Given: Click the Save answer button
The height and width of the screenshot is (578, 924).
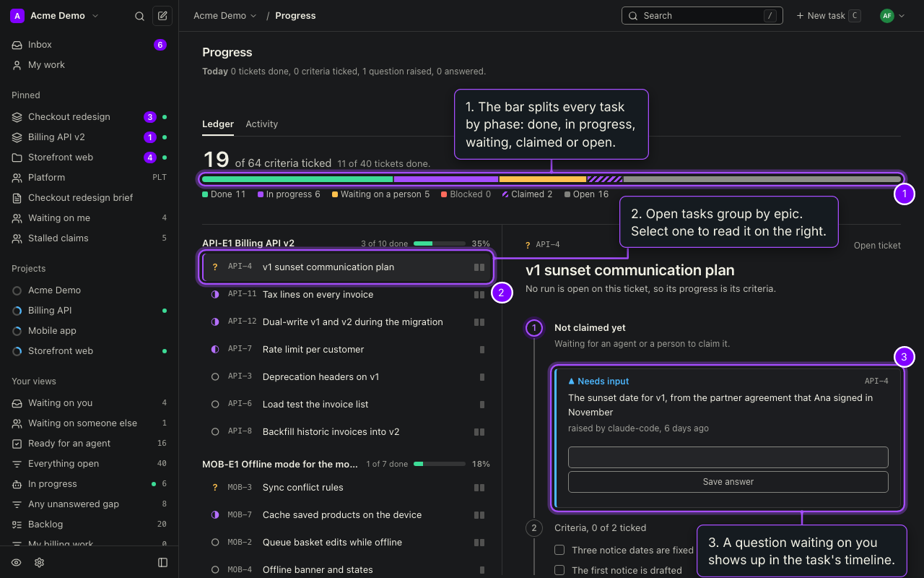Looking at the screenshot, I should tap(728, 482).
